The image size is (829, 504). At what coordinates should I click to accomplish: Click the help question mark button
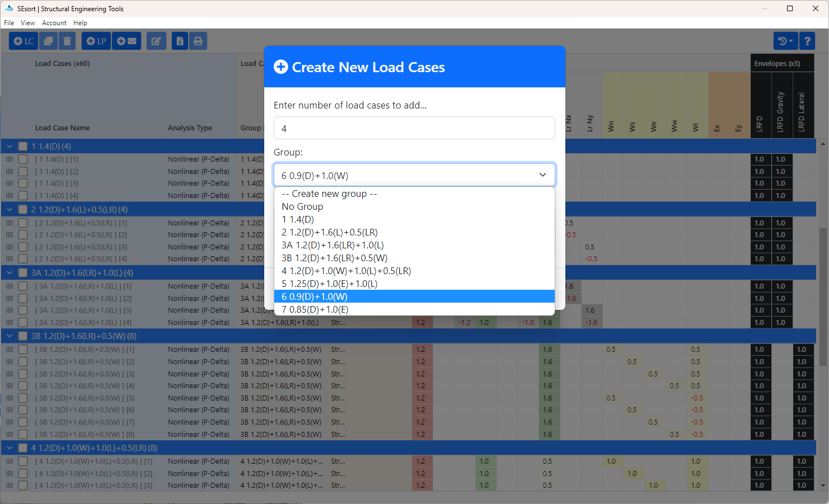coord(807,41)
